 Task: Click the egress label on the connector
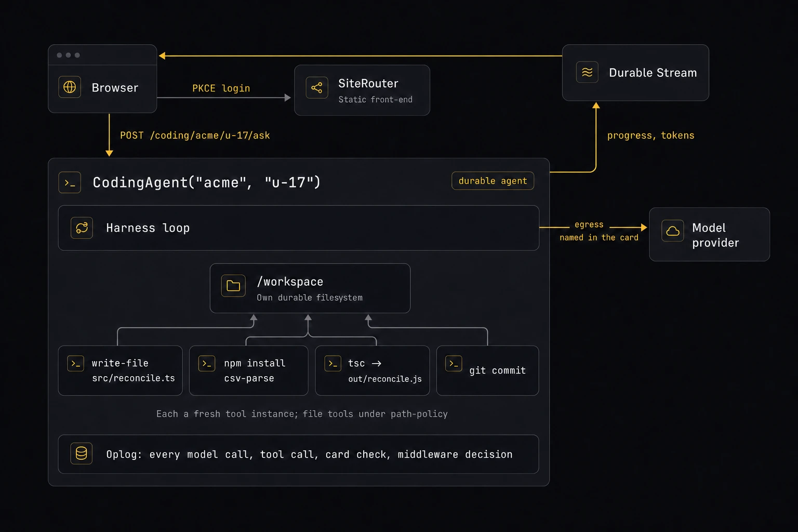[589, 224]
